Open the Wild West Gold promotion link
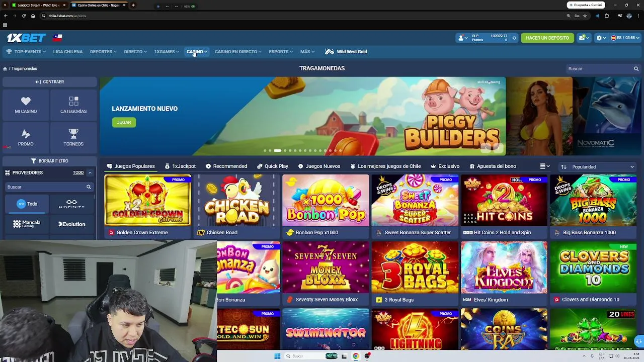644x362 pixels. coord(346,52)
